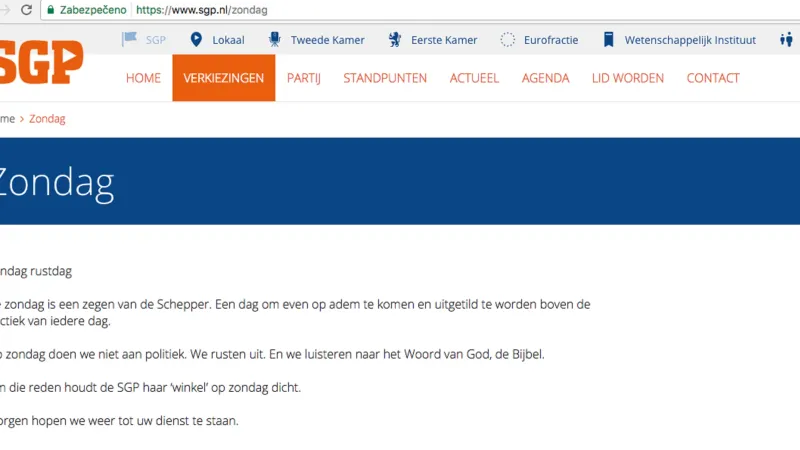Click the Home breadcrumb link

(x=7, y=118)
